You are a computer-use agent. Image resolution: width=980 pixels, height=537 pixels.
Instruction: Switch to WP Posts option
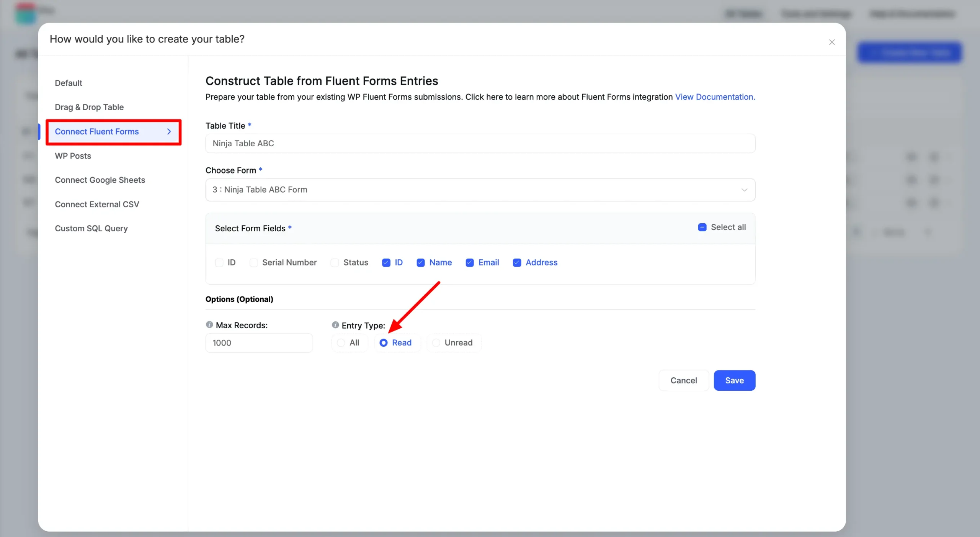click(x=73, y=156)
